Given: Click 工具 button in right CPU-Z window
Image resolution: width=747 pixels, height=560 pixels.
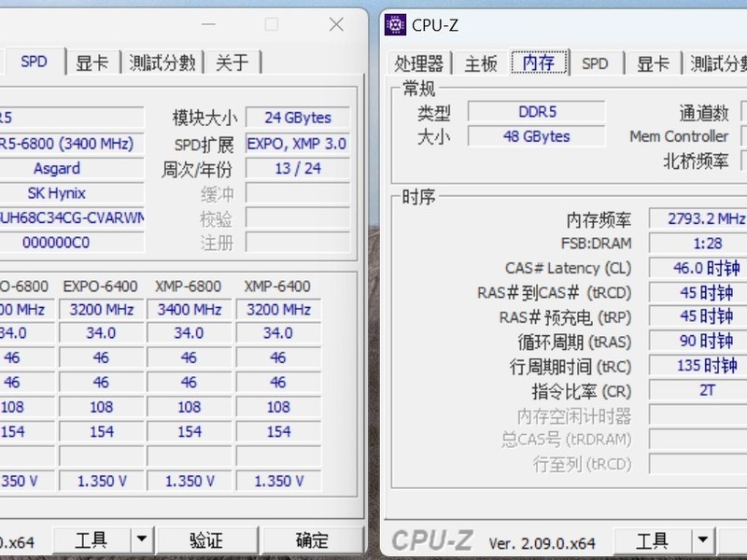Looking at the screenshot, I should coord(653,541).
